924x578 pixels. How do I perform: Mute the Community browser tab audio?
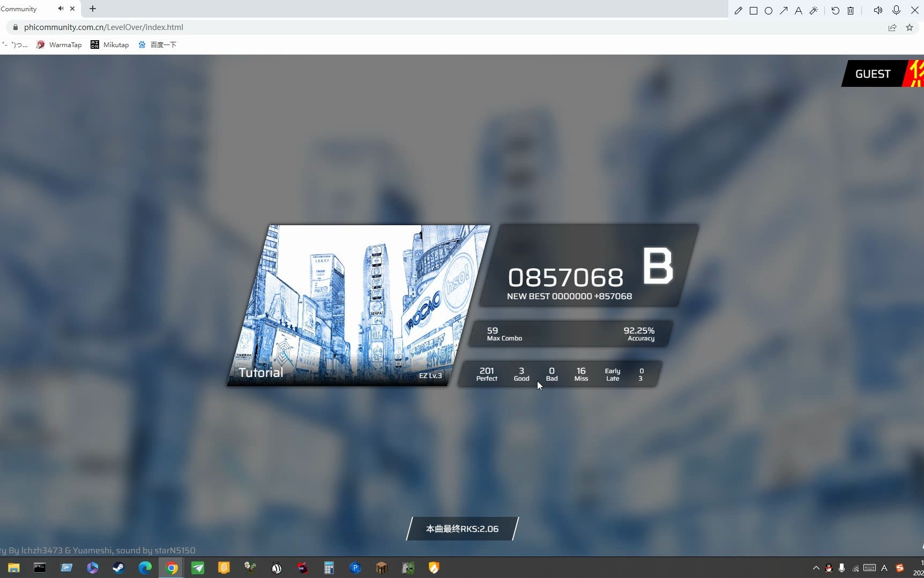coord(61,9)
